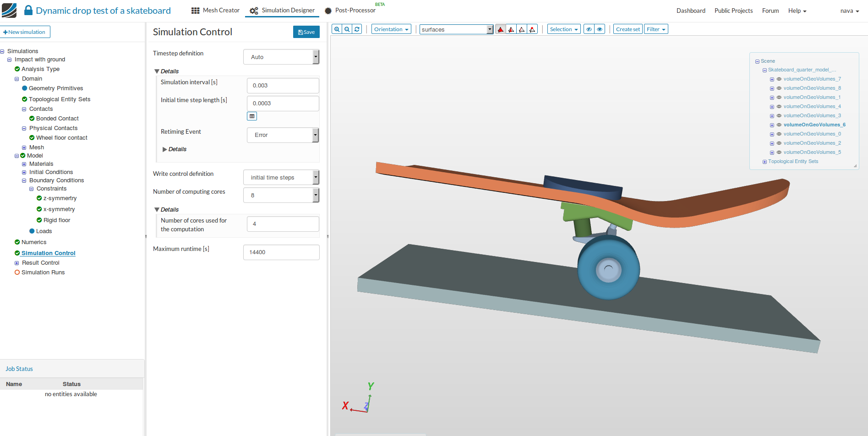The width and height of the screenshot is (868, 436).
Task: Click the Simulation interval input field
Action: click(283, 86)
